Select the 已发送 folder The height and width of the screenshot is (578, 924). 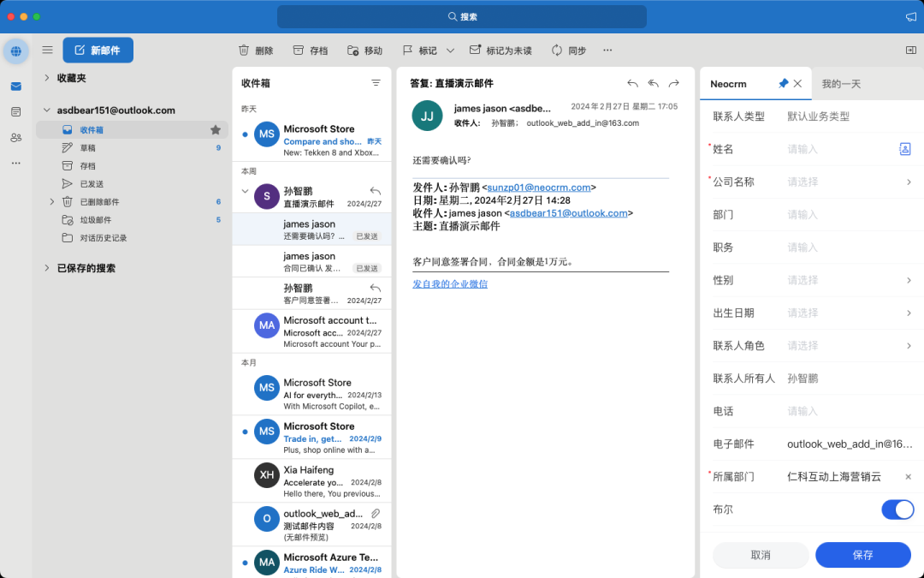pos(92,184)
